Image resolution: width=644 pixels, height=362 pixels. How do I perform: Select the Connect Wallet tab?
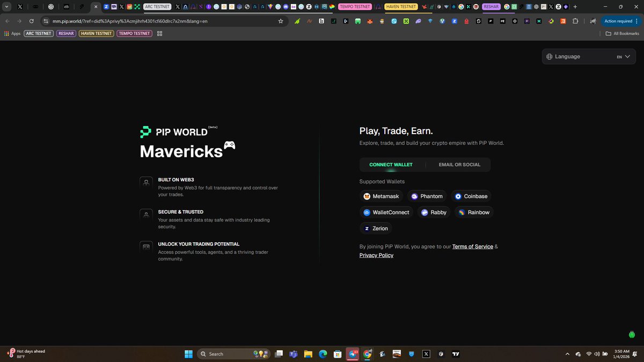(x=391, y=165)
